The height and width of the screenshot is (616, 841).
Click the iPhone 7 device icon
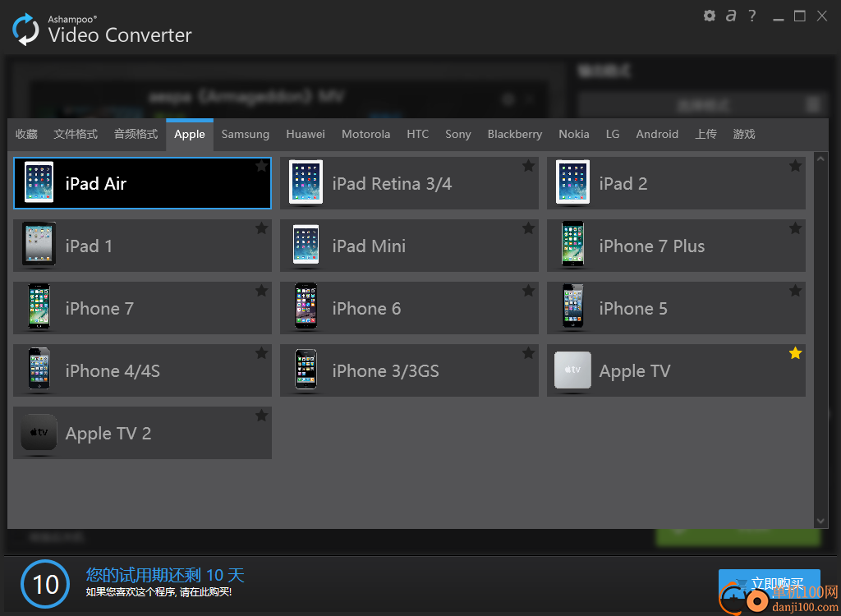tap(39, 306)
